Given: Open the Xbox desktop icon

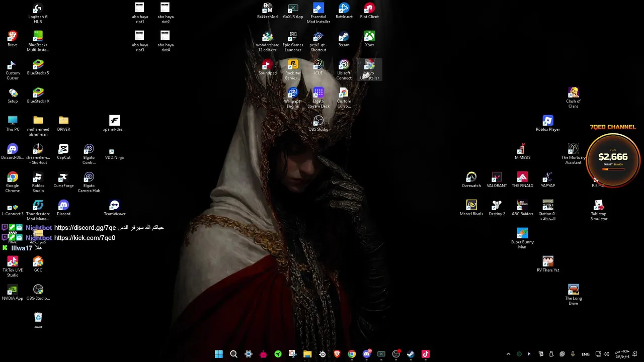Looking at the screenshot, I should (x=369, y=39).
